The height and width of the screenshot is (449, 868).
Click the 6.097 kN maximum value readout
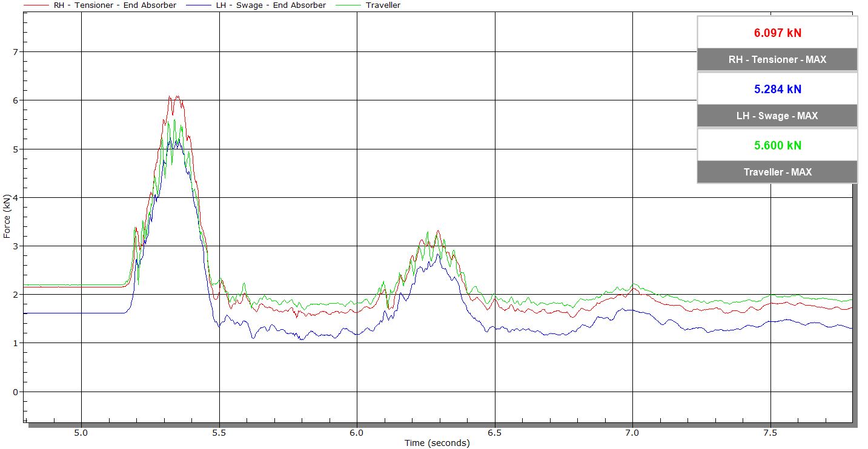point(777,33)
